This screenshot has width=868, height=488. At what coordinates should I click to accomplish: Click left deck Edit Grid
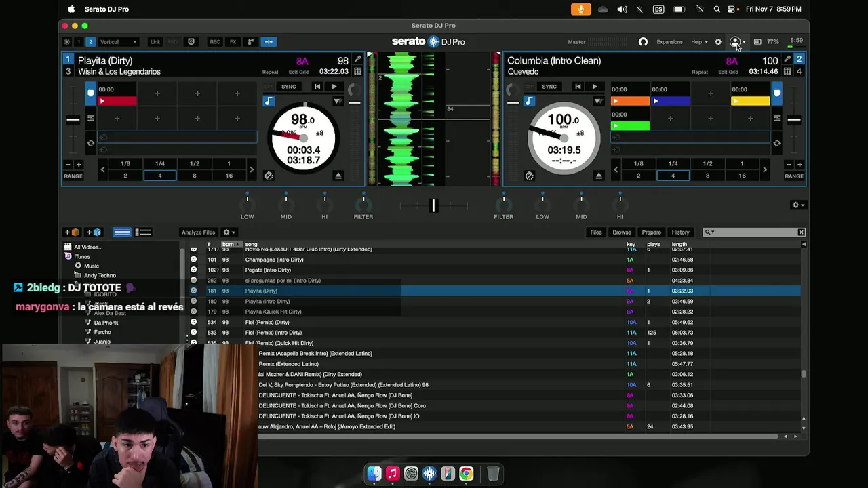(x=298, y=72)
